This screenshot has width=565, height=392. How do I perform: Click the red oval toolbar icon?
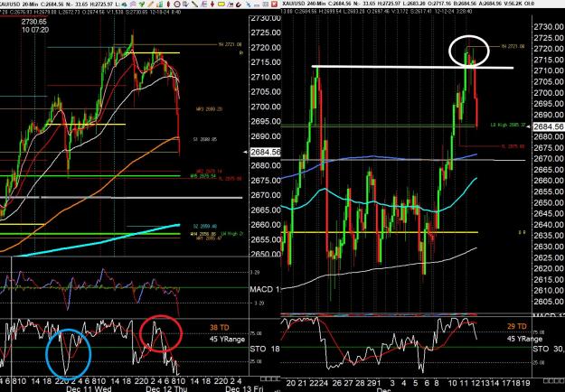point(168,5)
